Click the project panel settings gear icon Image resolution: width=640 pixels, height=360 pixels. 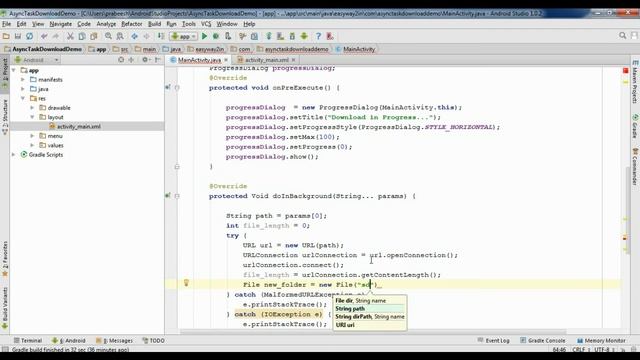click(144, 60)
